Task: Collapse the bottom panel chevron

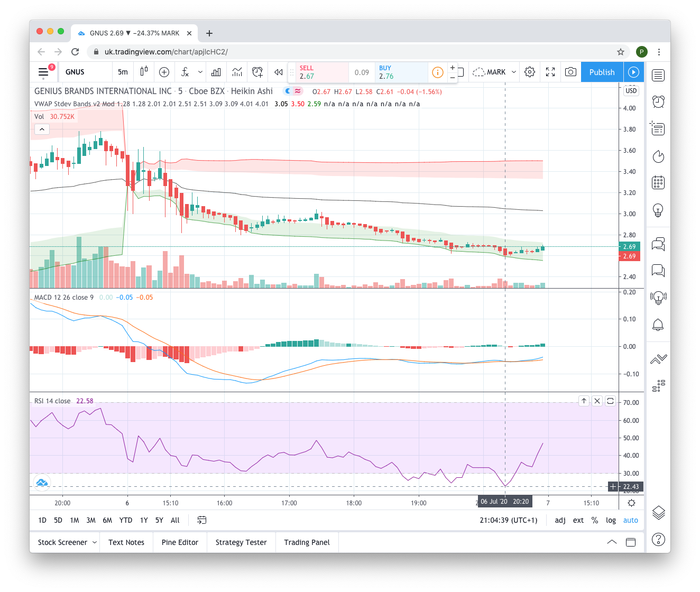Action: pos(612,542)
